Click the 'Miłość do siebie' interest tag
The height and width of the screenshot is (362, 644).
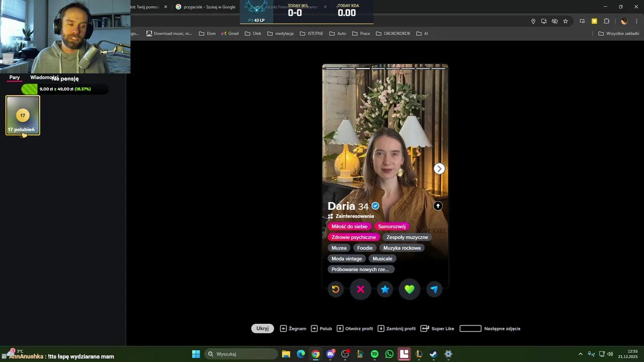349,226
